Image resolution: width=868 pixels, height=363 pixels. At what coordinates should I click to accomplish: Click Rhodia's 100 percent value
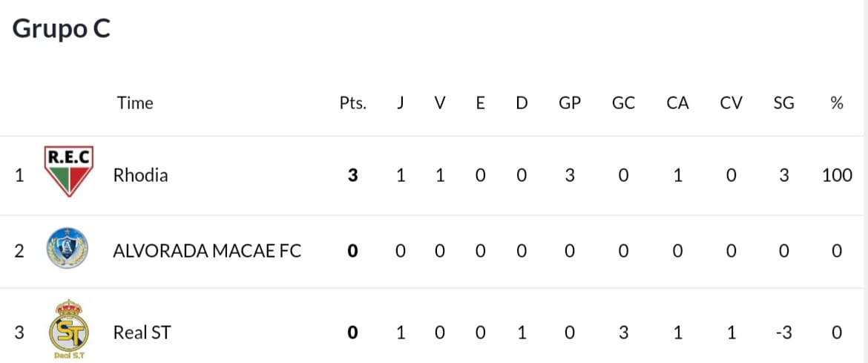point(837,176)
